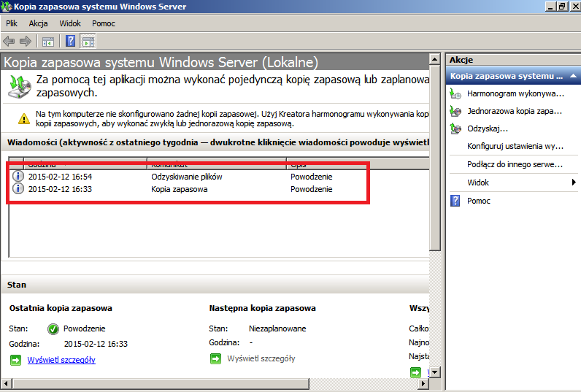Click the backup schedule icon beside Harmonogram wykonywa…
Image resolution: width=581 pixels, height=392 pixels.
pyautogui.click(x=455, y=93)
